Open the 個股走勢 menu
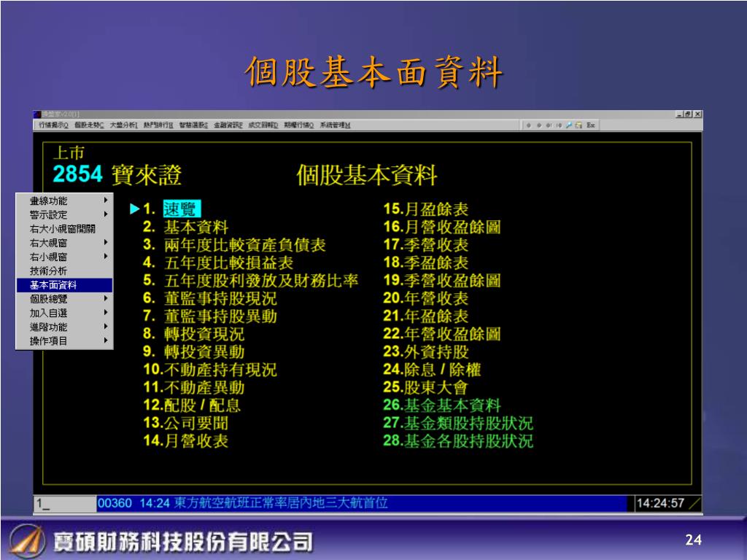Screen dimensions: 747x560 (x=89, y=125)
